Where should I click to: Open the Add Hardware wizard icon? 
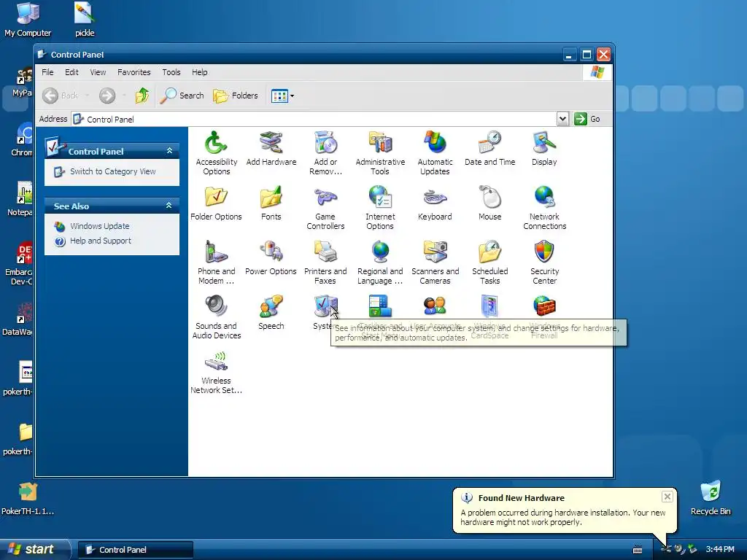271,149
